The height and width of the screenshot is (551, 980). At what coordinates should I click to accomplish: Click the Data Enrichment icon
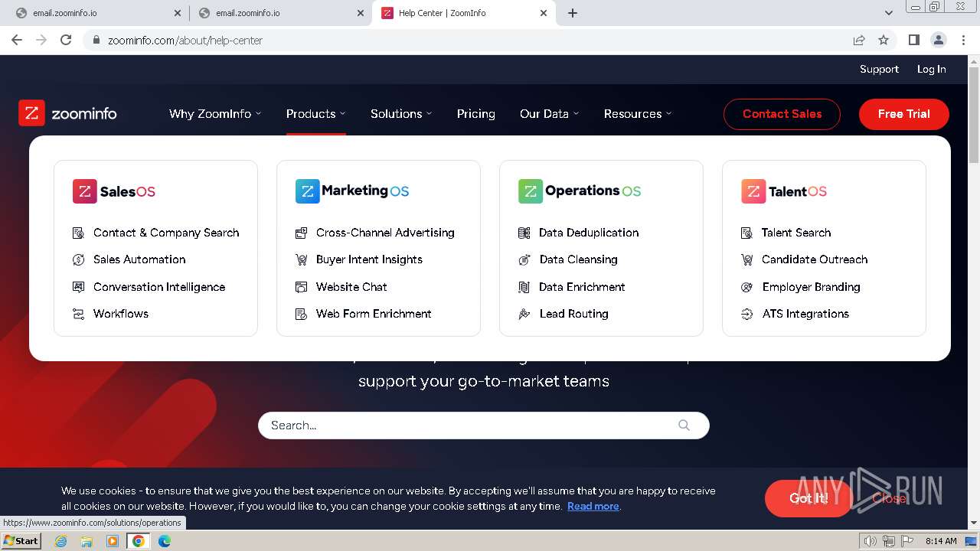(x=524, y=287)
